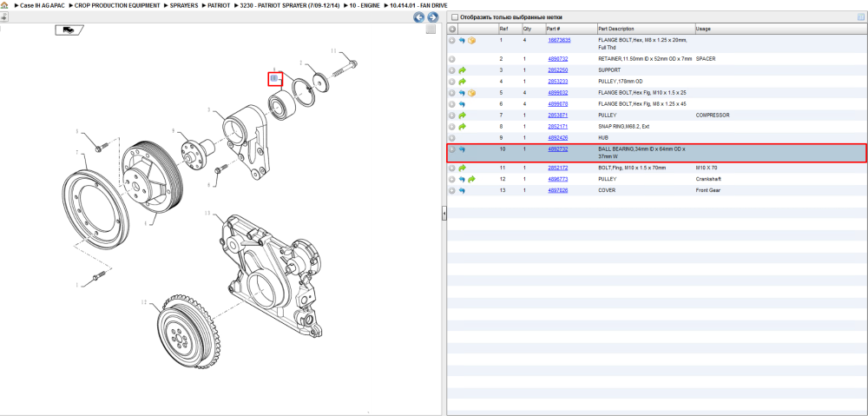Expand BALL BEARING row with plus icon

pyautogui.click(x=451, y=149)
